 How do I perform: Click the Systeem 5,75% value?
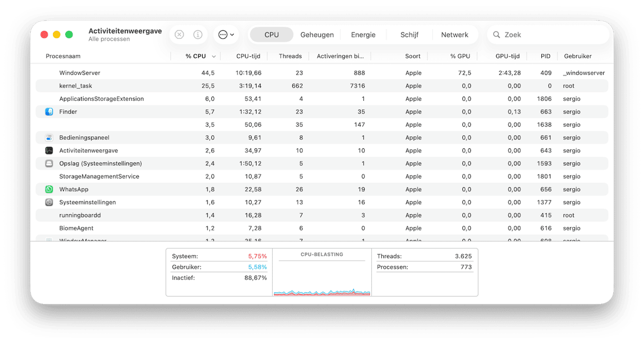257,257
